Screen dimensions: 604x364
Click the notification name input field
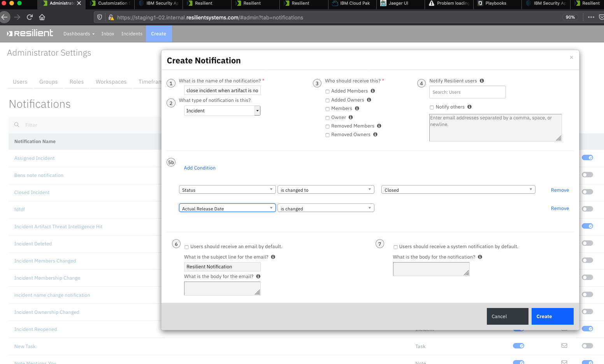(x=222, y=91)
